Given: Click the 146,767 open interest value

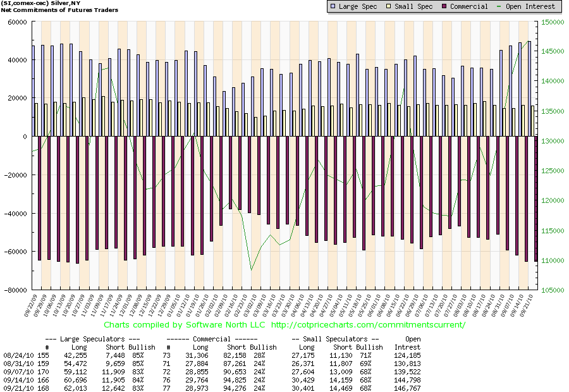Looking at the screenshot, I should [407, 388].
